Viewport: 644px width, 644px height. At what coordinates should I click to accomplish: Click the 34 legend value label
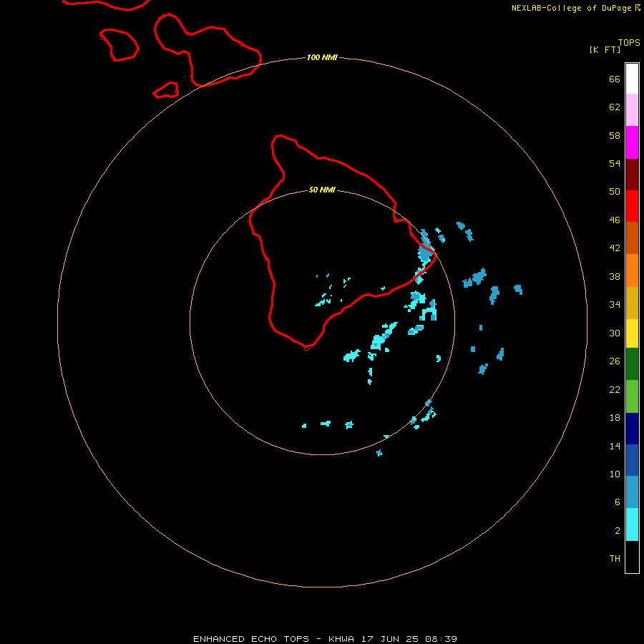click(x=615, y=304)
